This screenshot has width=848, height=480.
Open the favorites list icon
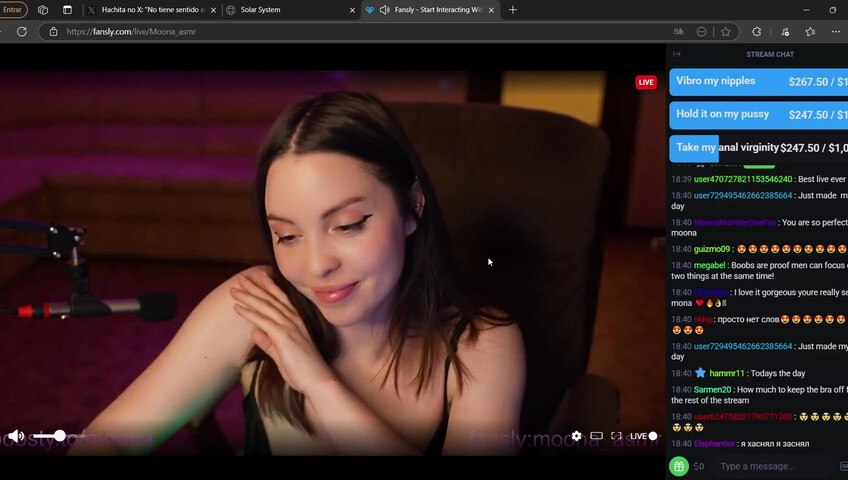[810, 32]
